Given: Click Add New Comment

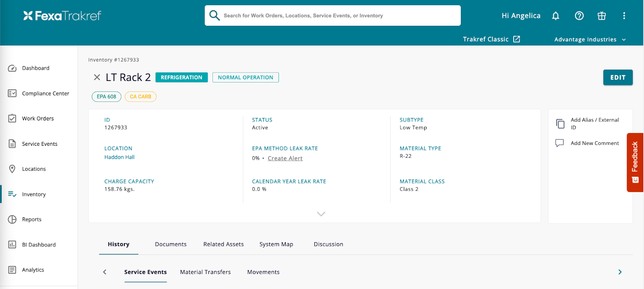Looking at the screenshot, I should (x=594, y=143).
